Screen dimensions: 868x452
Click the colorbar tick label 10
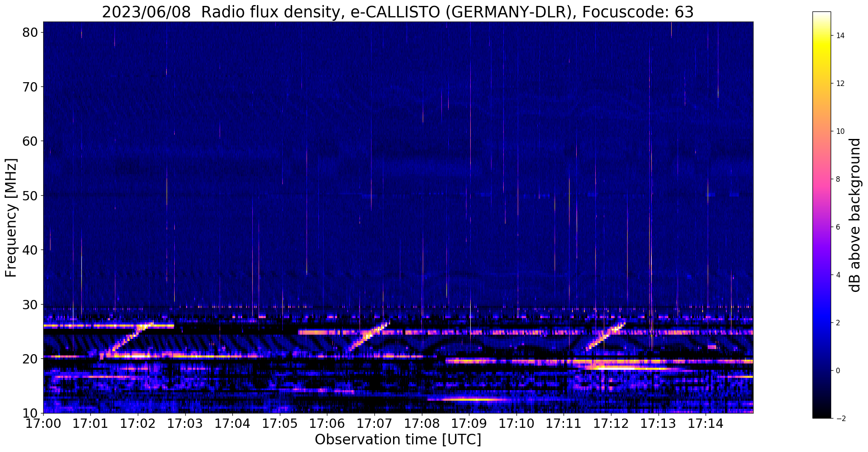point(840,131)
